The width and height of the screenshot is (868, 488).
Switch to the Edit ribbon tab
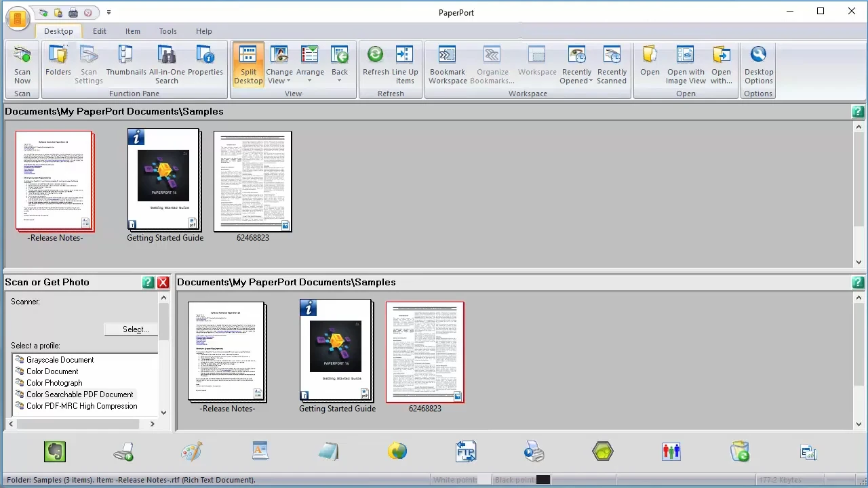click(x=100, y=31)
